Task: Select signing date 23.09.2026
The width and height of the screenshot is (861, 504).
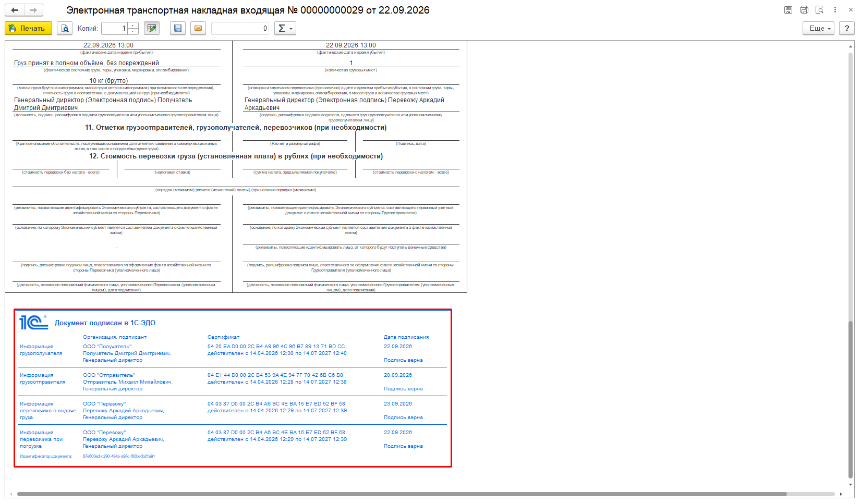Action: click(x=398, y=404)
